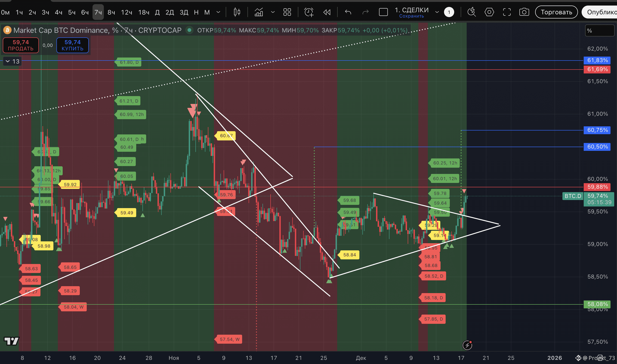Open indicator templates grid icon
This screenshot has height=364, width=617.
click(x=287, y=12)
